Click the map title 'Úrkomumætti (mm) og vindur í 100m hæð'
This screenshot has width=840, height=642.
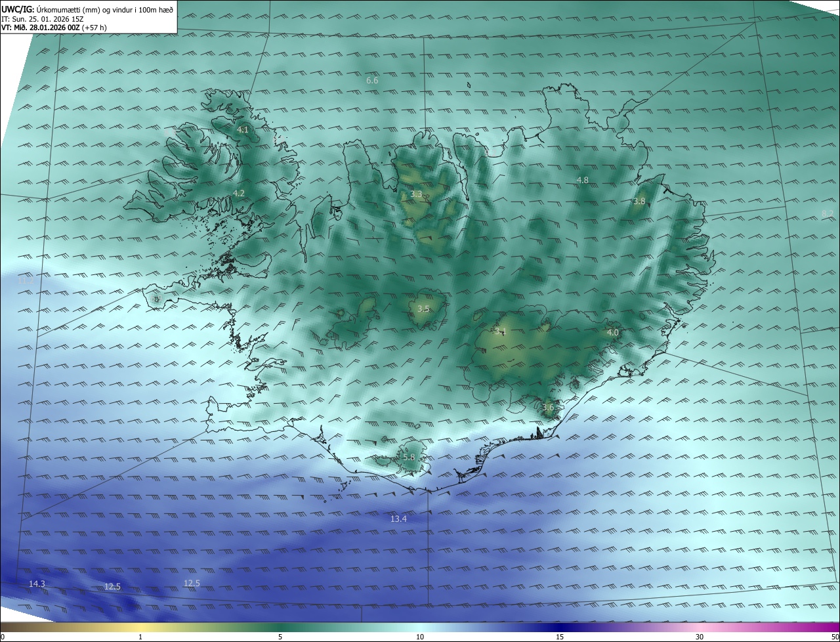(105, 9)
